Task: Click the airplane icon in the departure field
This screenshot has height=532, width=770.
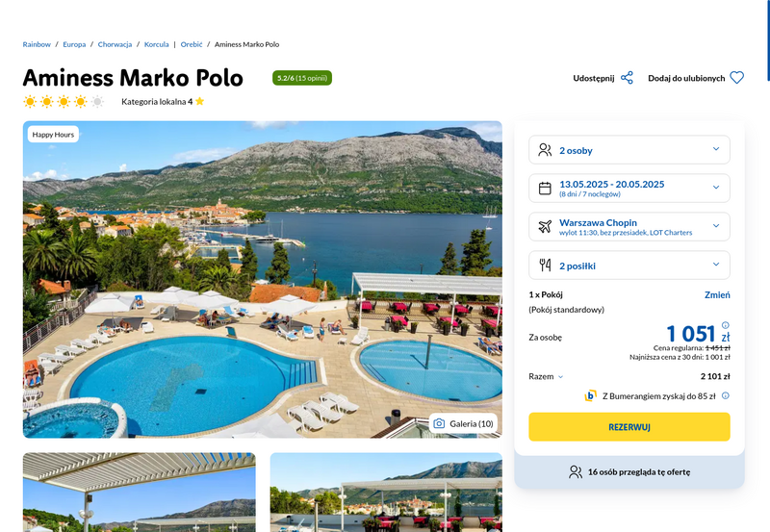Action: [545, 226]
